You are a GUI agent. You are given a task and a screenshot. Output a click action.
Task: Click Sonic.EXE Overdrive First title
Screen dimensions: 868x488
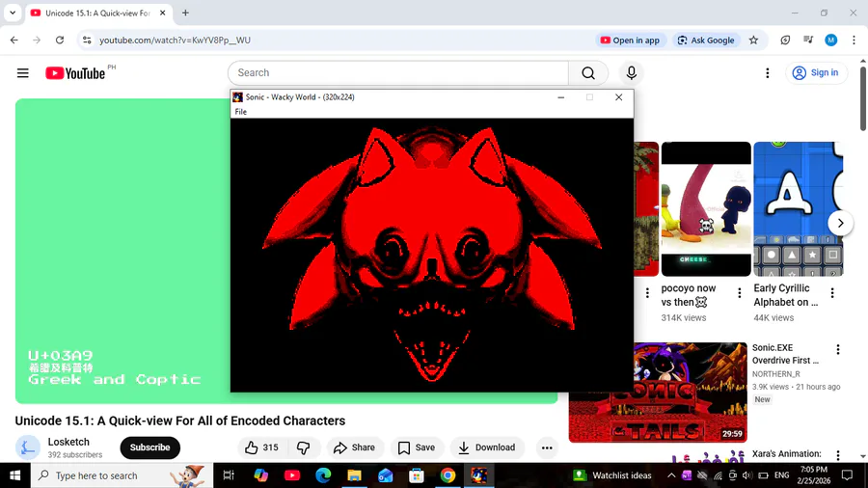785,354
